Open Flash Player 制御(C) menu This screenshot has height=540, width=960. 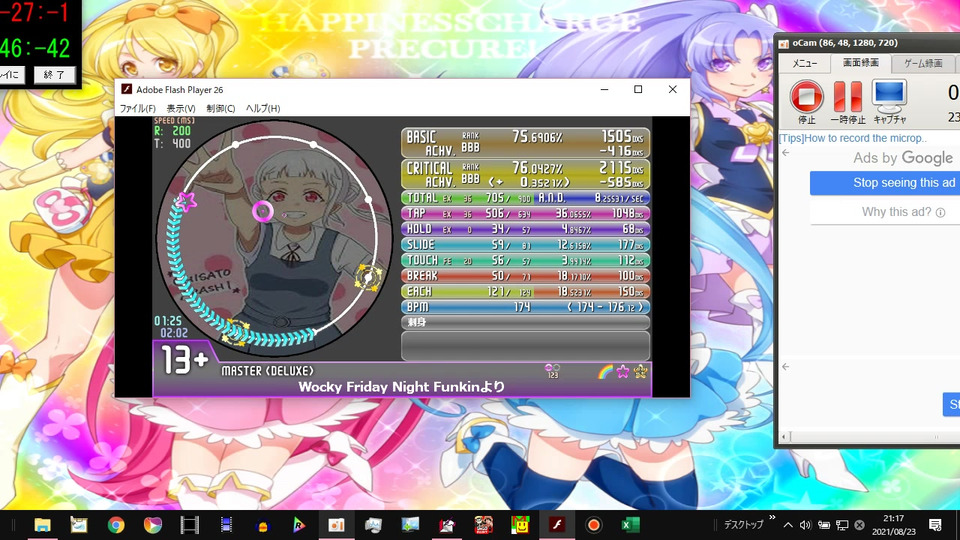pos(220,108)
